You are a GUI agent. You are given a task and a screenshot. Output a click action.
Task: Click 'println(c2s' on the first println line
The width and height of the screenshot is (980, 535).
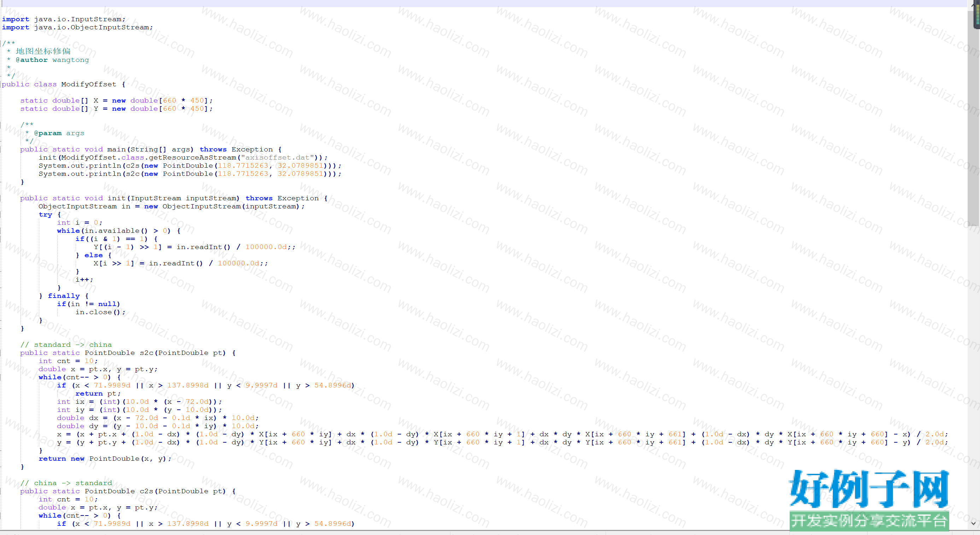click(x=114, y=166)
